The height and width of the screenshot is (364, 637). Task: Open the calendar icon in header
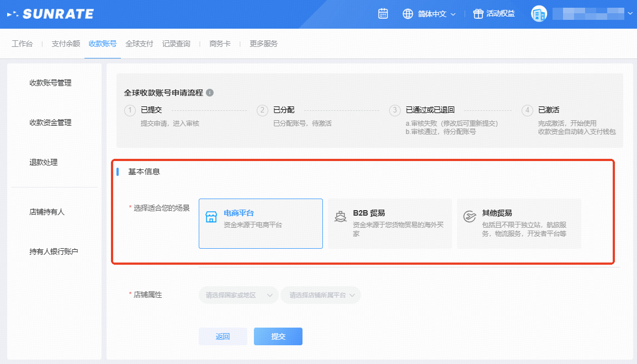pos(383,14)
